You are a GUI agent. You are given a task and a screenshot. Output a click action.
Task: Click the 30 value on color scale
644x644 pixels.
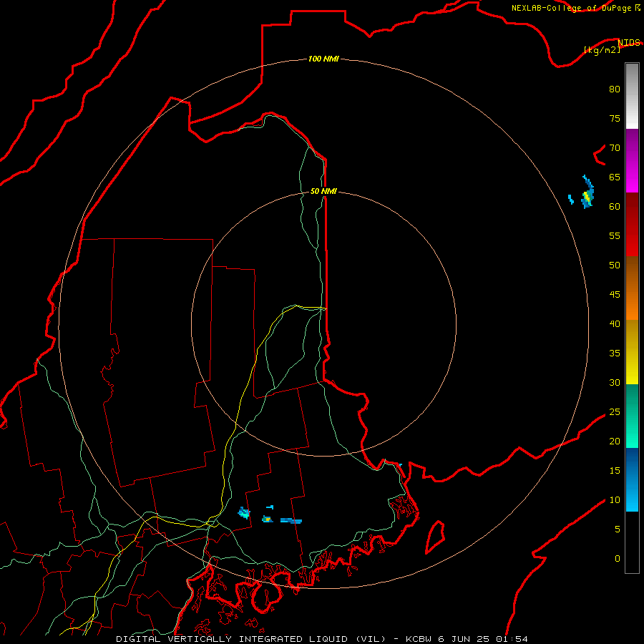click(x=615, y=382)
